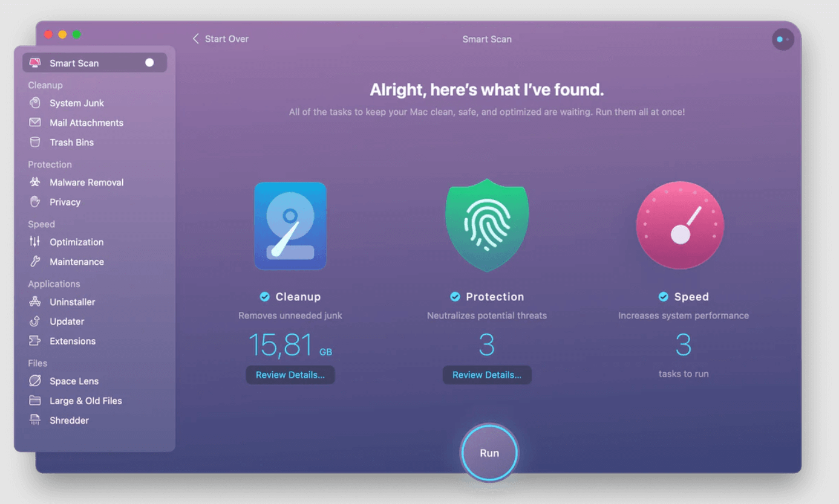The height and width of the screenshot is (504, 839).
Task: Click the Shredder label in sidebar
Action: (x=69, y=420)
